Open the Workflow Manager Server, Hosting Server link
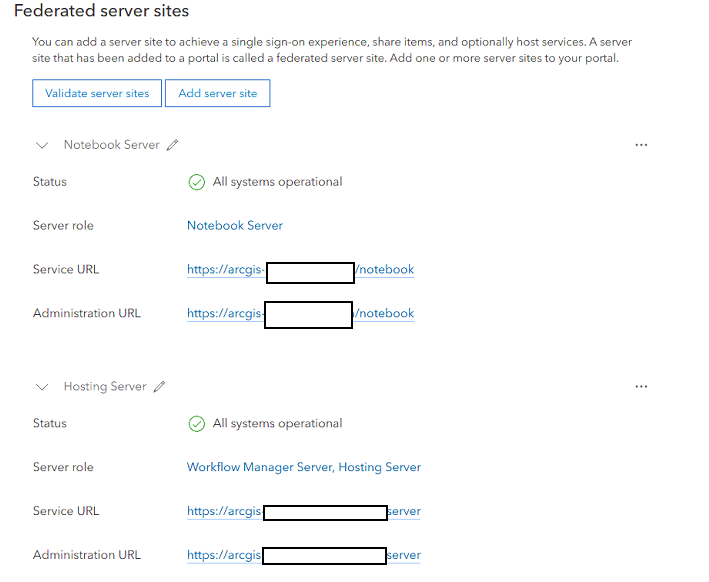The height and width of the screenshot is (582, 709). 304,468
